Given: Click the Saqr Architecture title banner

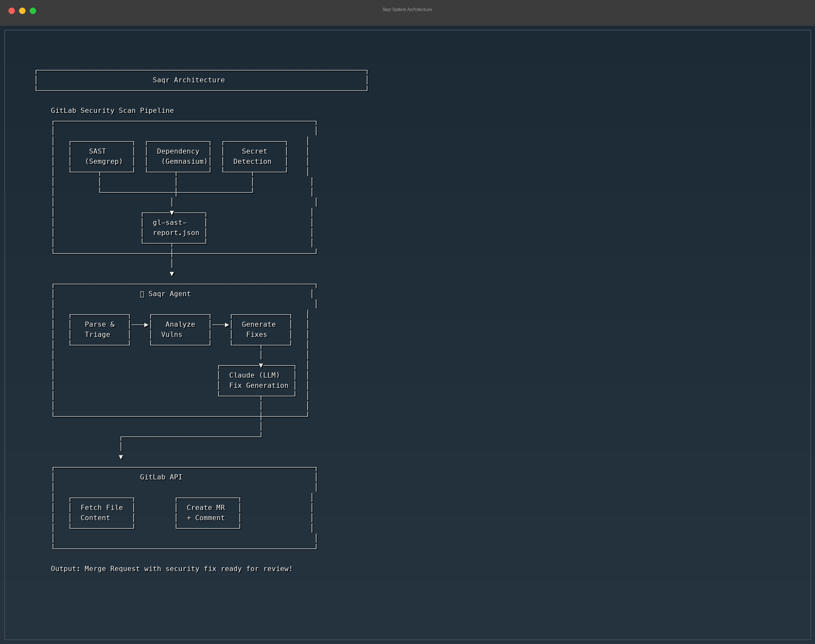Looking at the screenshot, I should click(x=189, y=80).
